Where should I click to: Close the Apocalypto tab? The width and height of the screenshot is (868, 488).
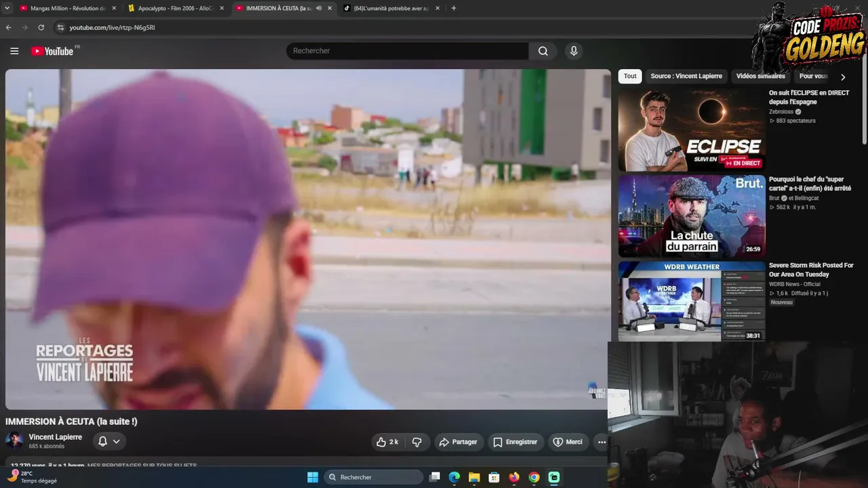pos(222,8)
